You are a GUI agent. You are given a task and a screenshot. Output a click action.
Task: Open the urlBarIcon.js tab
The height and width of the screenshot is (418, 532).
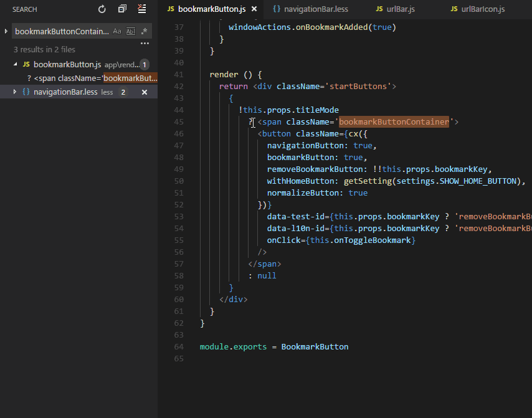click(x=483, y=9)
